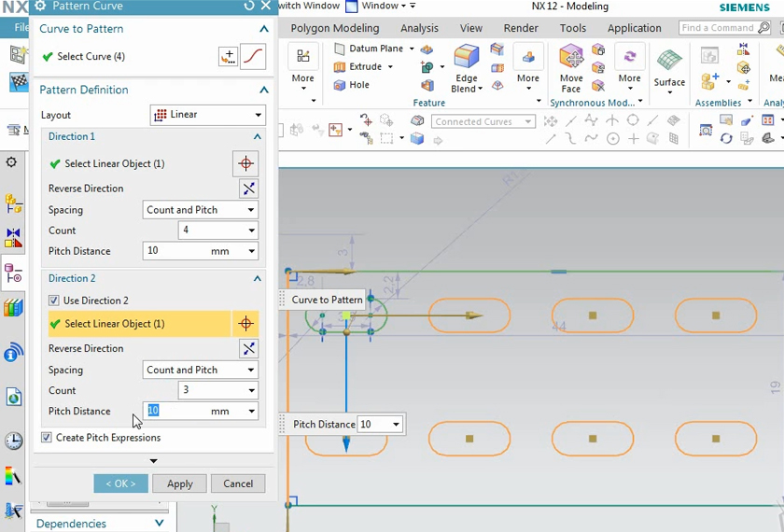Collapse the Direction 2 group

pyautogui.click(x=258, y=279)
